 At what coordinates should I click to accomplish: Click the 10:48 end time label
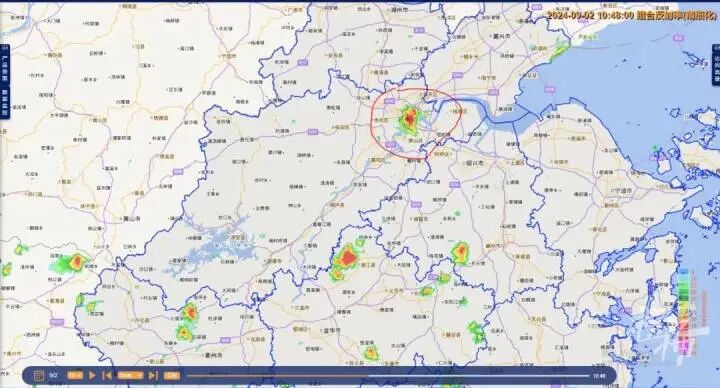[599, 376]
